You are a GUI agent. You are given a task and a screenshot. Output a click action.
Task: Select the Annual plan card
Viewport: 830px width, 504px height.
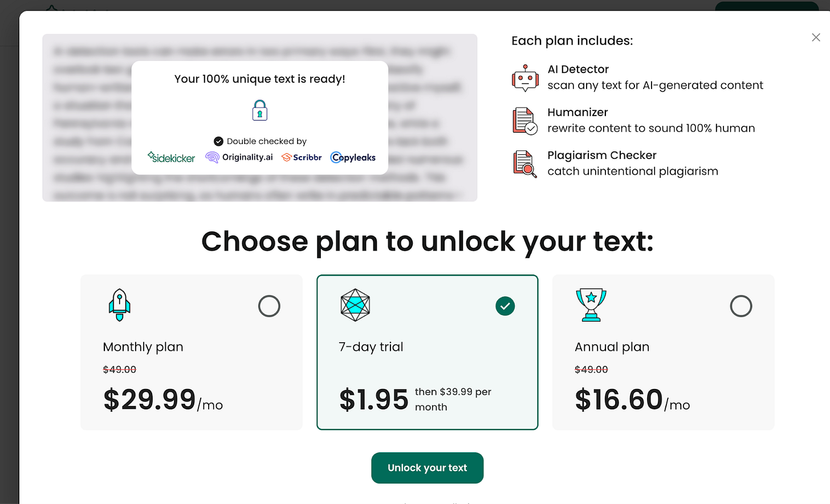[663, 352]
